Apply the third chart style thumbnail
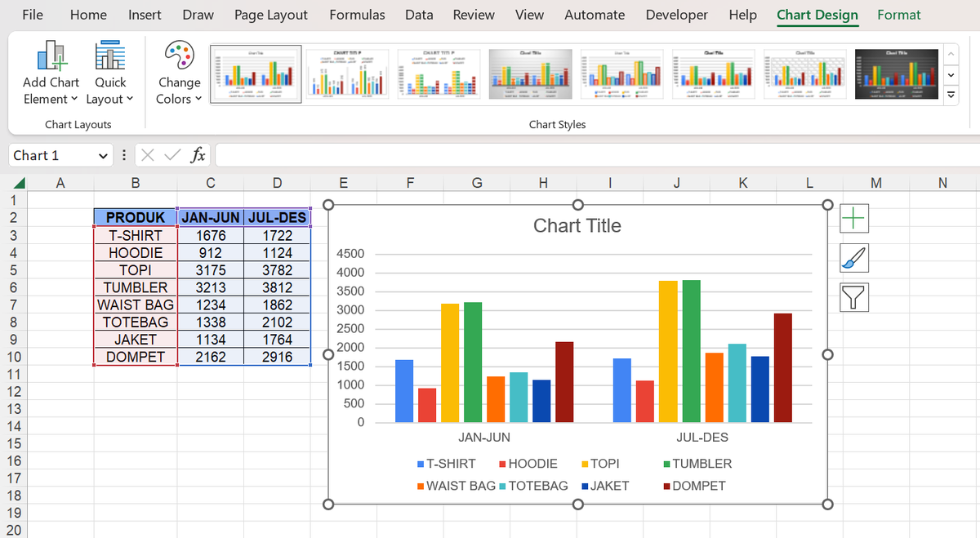This screenshot has height=538, width=980. point(439,75)
